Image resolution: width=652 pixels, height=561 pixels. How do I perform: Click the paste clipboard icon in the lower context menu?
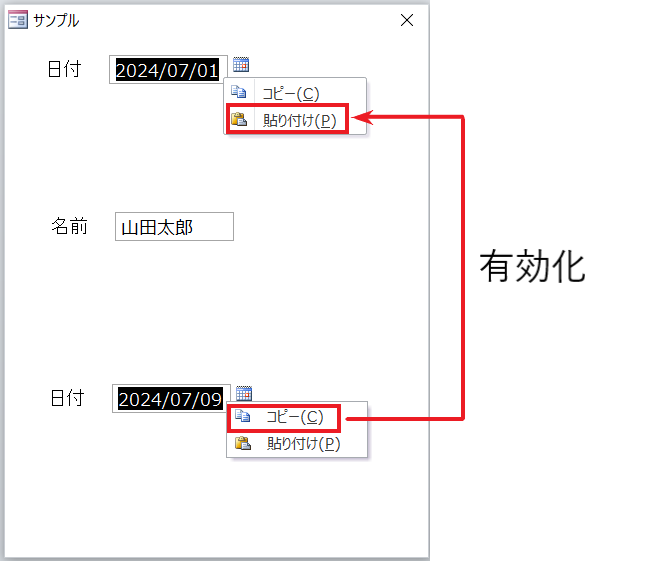243,443
